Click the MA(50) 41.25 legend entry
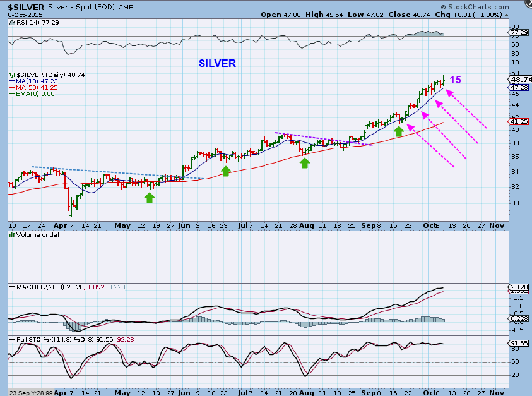 tap(33, 87)
